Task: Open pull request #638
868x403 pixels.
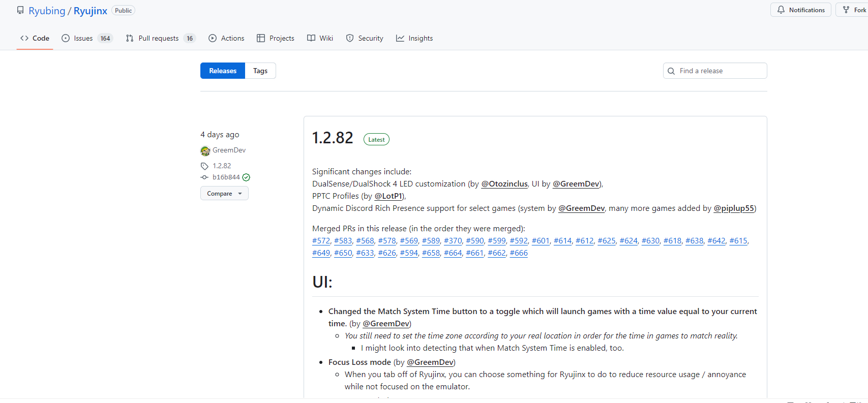Action: (x=695, y=241)
